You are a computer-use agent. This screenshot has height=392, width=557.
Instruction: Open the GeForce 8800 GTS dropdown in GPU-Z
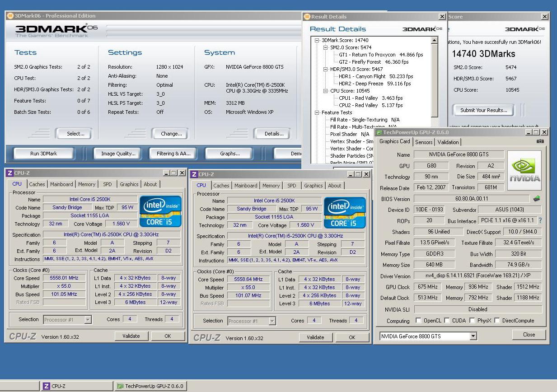(473, 336)
